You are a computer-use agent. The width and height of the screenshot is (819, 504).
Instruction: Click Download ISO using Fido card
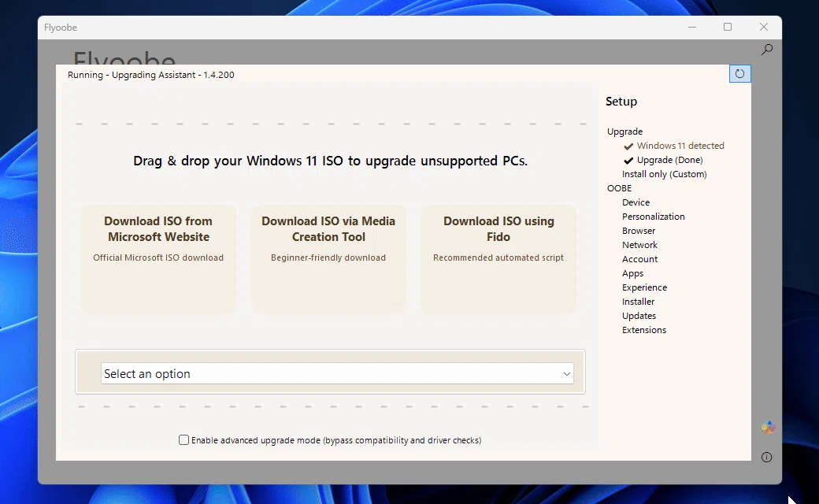tap(498, 259)
